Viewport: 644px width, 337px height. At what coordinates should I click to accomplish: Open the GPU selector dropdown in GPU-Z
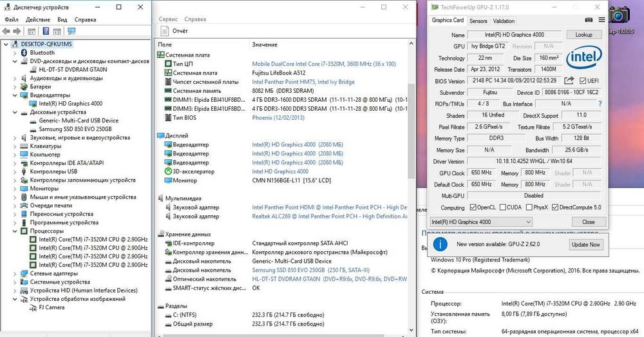click(x=481, y=222)
